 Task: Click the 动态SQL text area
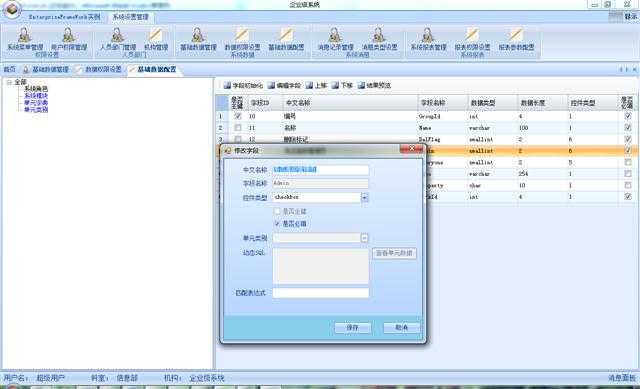click(x=321, y=266)
